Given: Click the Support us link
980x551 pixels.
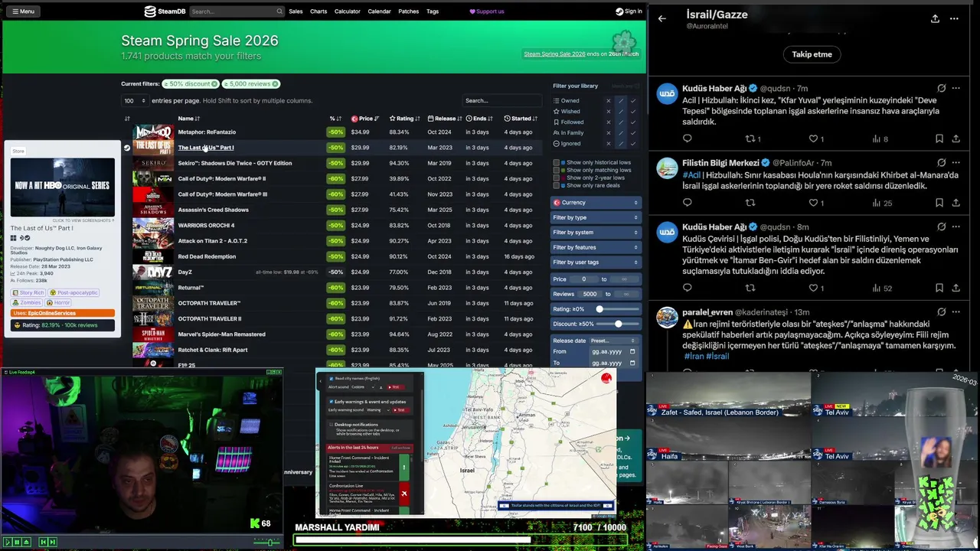Looking at the screenshot, I should (x=486, y=11).
